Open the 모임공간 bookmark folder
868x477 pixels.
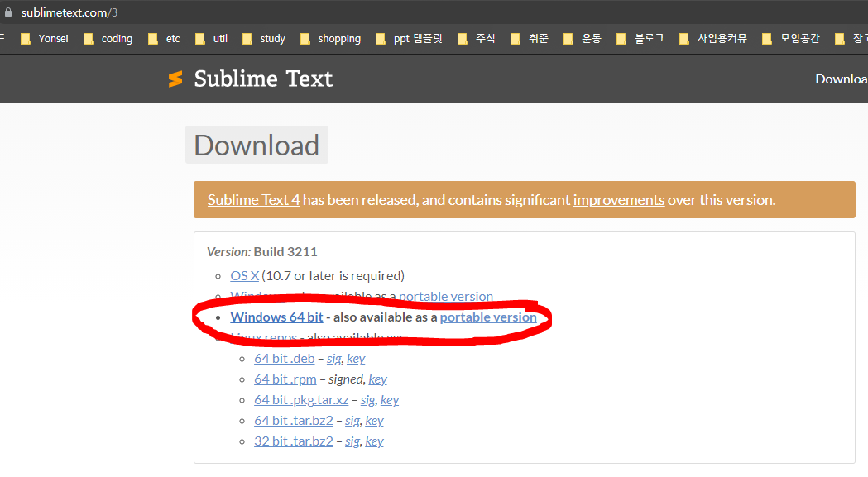click(x=791, y=39)
